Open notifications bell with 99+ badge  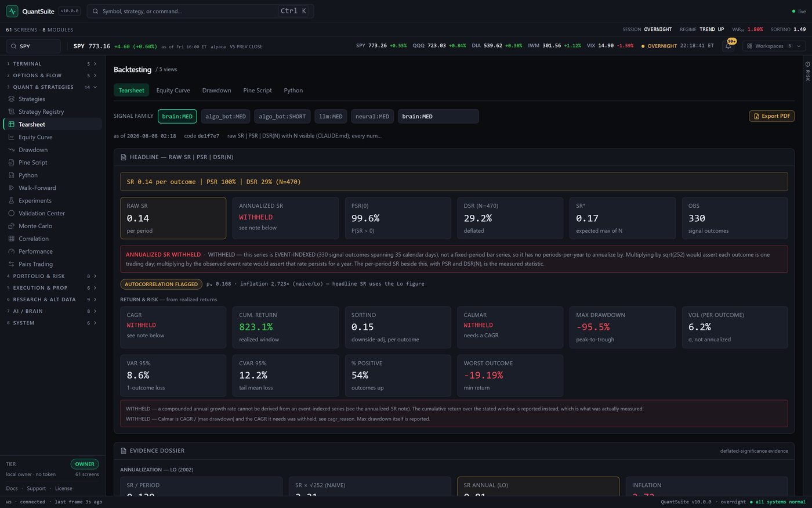pyautogui.click(x=728, y=46)
